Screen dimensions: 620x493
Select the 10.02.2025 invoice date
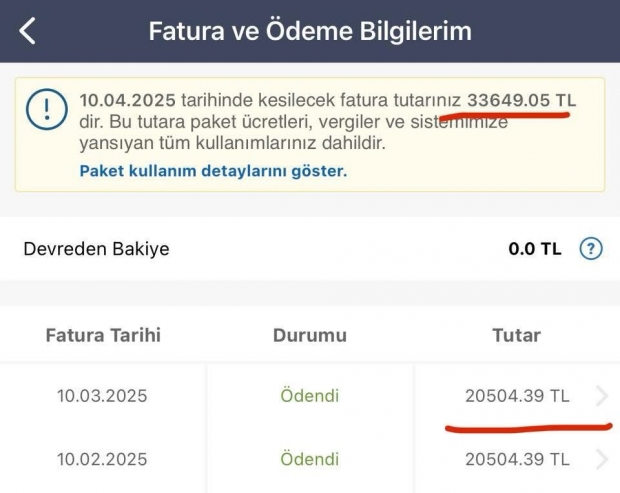tap(102, 460)
